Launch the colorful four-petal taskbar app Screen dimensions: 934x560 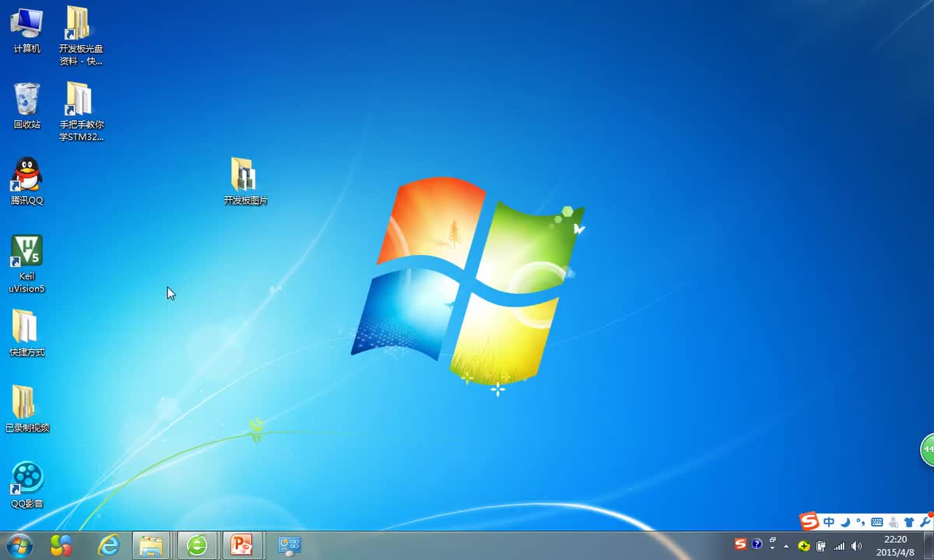pos(61,545)
